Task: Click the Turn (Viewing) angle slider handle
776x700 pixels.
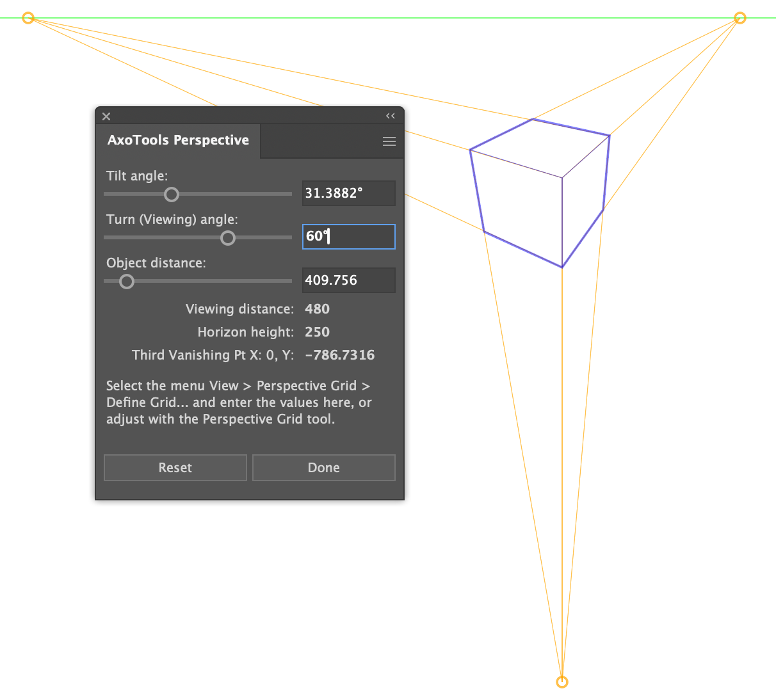Action: [228, 237]
